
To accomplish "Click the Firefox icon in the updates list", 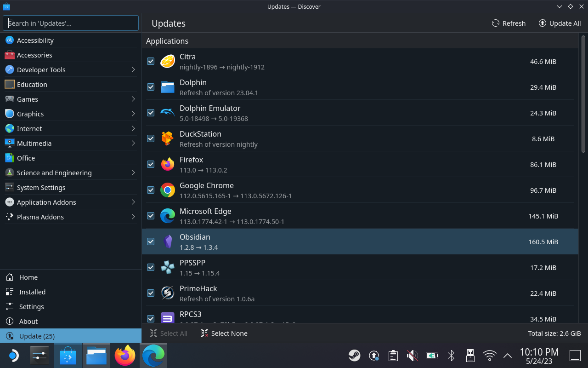I will click(x=167, y=164).
